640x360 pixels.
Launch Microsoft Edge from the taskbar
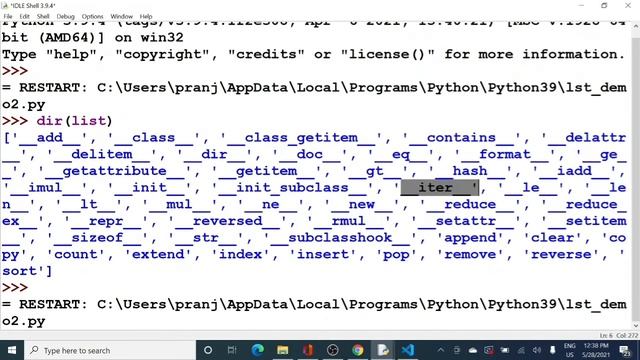(258, 350)
